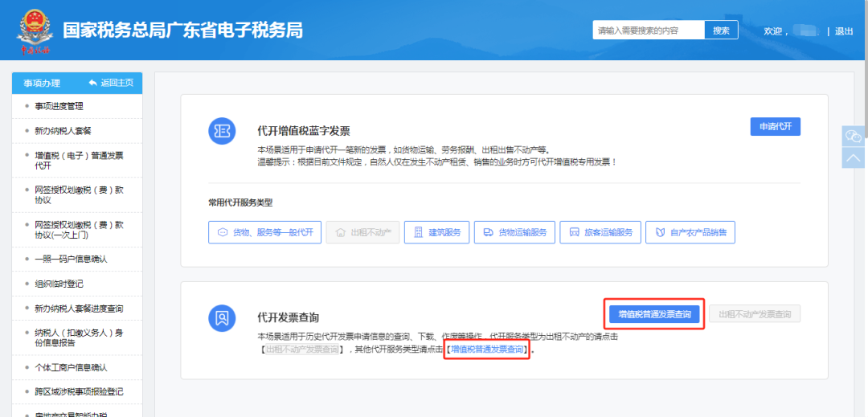Click bus icon in 旅客运输服务 button
The image size is (868, 417).
tap(574, 232)
